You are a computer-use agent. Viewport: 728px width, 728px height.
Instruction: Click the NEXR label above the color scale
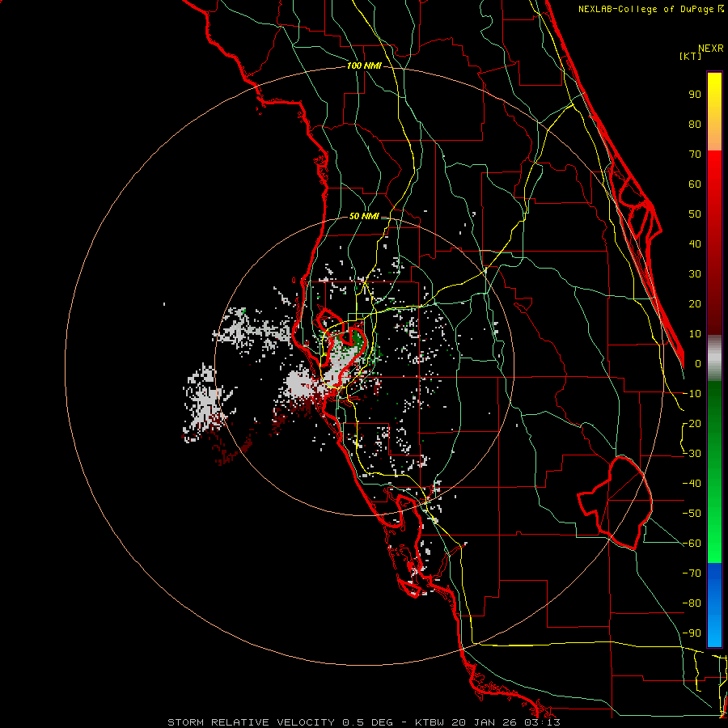[711, 49]
